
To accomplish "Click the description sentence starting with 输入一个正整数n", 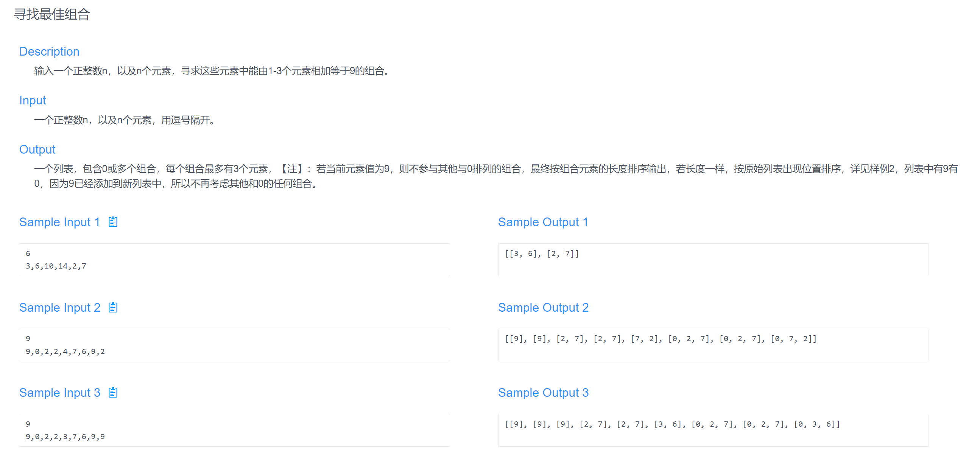I will (213, 71).
